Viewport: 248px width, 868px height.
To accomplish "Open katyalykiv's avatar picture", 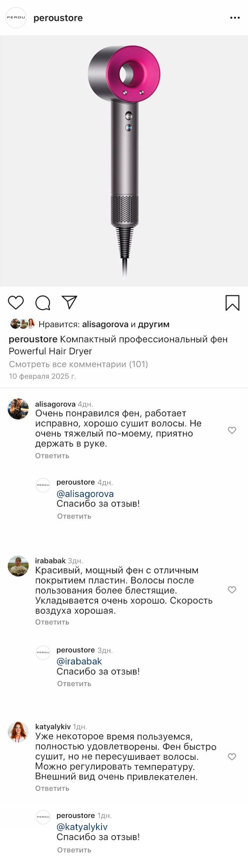I will (x=18, y=732).
